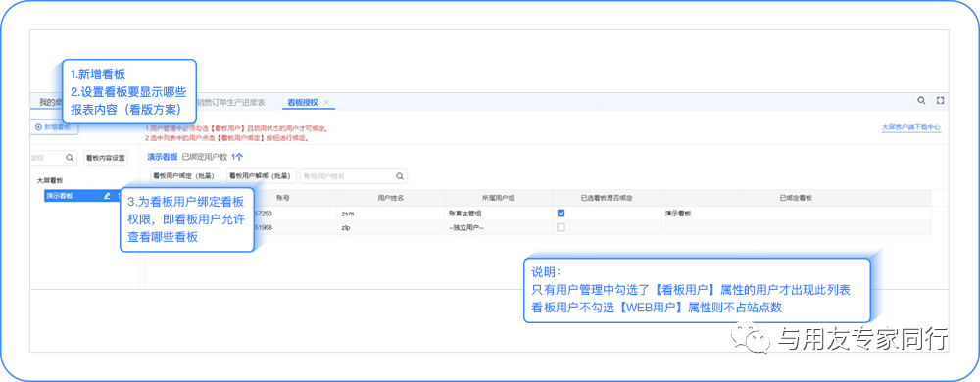Click the magnifier in the left board search box
The width and height of the screenshot is (980, 382).
[70, 158]
